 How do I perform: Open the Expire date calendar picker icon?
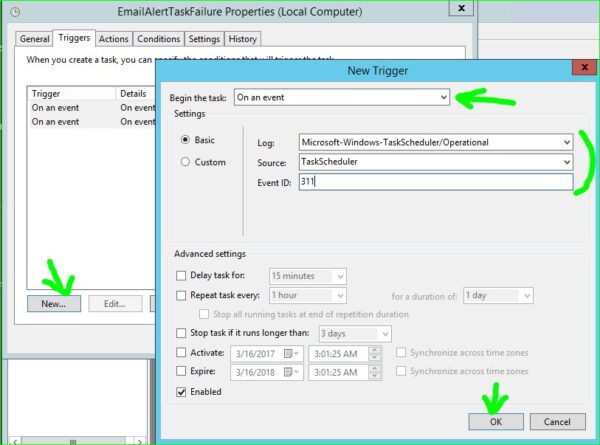pyautogui.click(x=291, y=372)
